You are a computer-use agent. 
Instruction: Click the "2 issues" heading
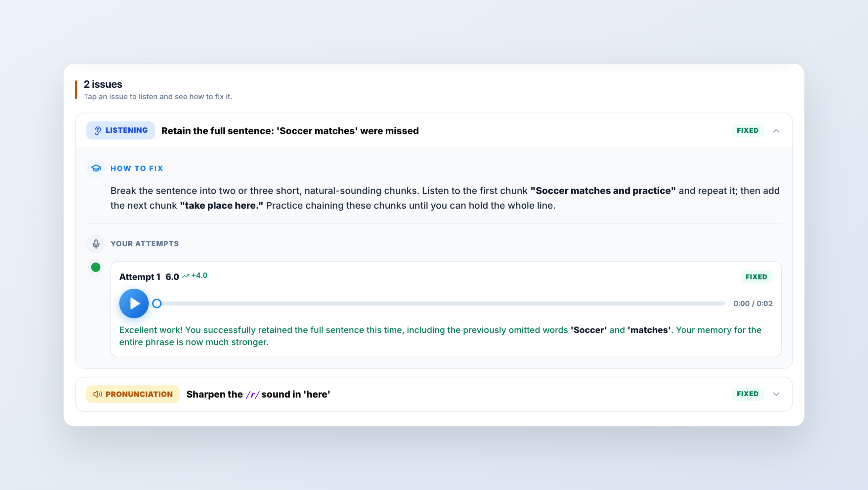103,84
